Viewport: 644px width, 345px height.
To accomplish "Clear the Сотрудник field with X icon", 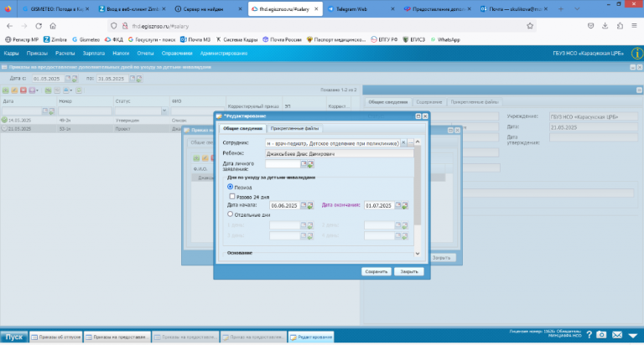I will 403,142.
